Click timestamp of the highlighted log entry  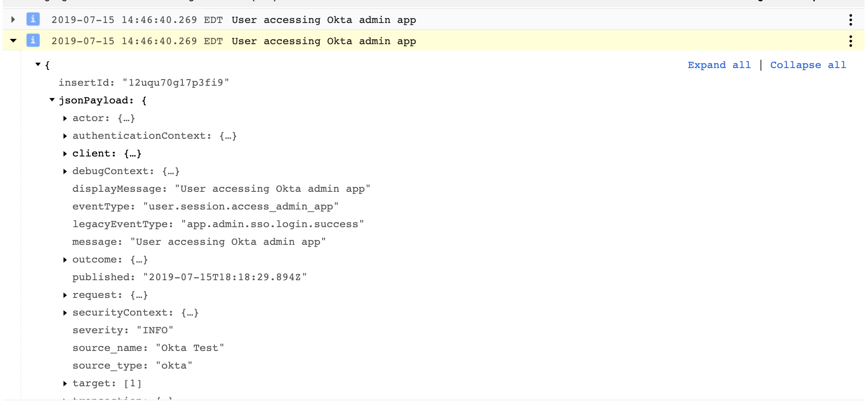137,41
